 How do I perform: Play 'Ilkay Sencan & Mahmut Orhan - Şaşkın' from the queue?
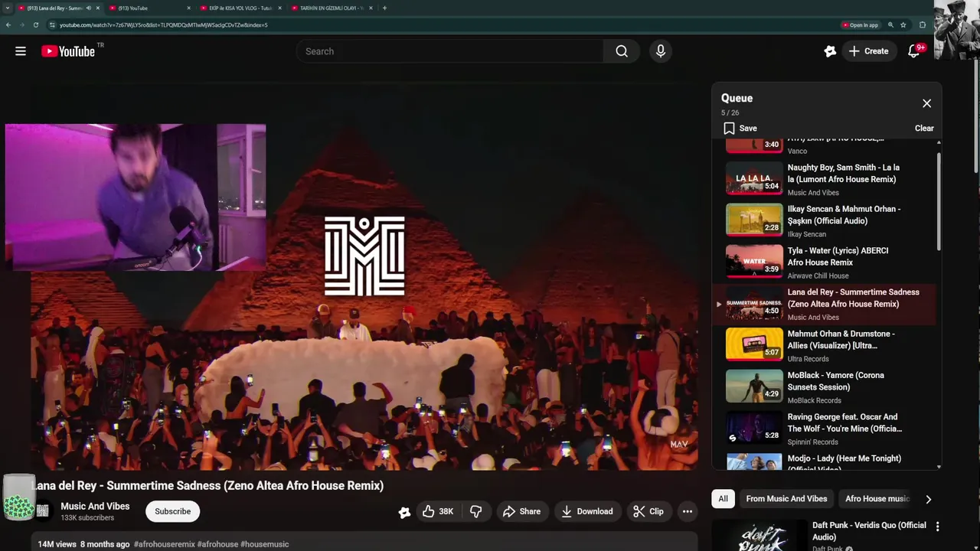824,220
